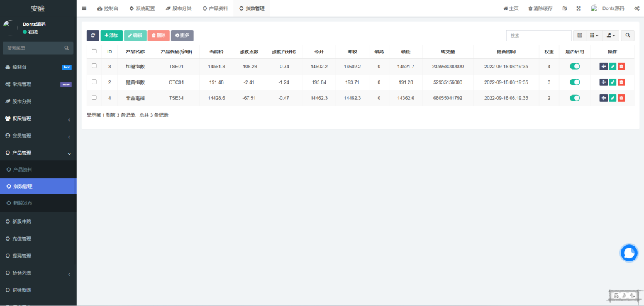Check the checkbox for the 櫃買指數 row
The image size is (644, 306).
click(x=94, y=82)
